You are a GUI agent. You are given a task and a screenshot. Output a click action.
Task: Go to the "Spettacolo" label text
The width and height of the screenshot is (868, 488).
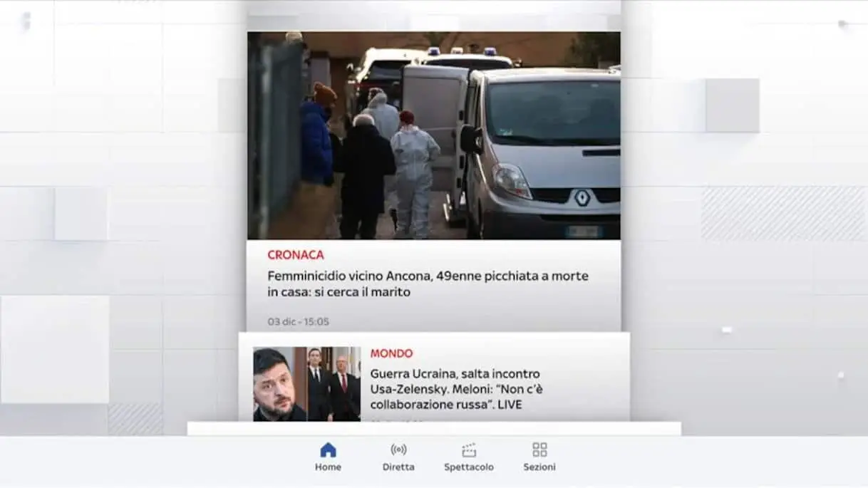click(469, 467)
